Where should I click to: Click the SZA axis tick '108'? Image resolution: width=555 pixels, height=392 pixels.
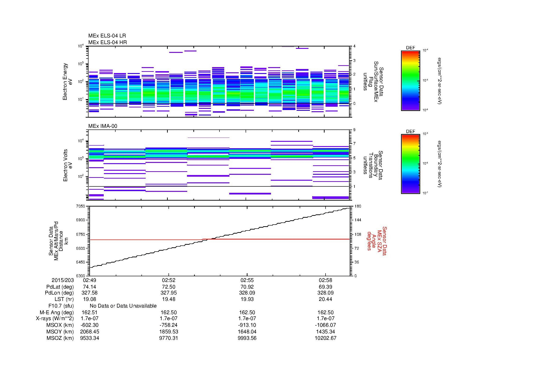click(358, 234)
